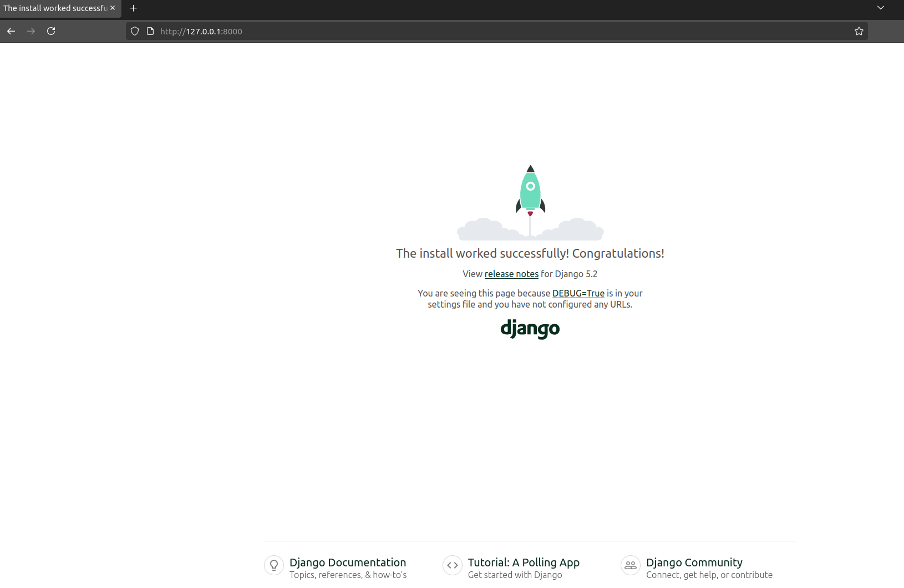Viewport: 904px width, 588px height.
Task: Click the people community icon
Action: (x=631, y=565)
